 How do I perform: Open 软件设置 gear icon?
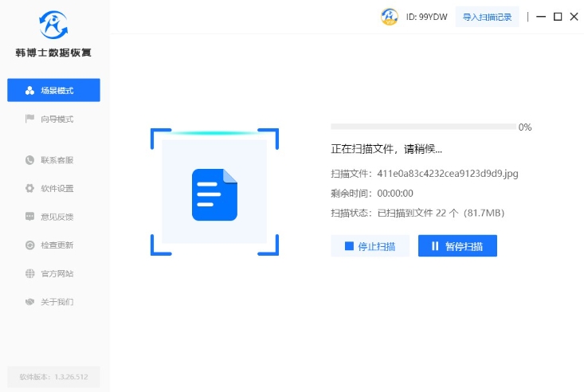coord(29,189)
